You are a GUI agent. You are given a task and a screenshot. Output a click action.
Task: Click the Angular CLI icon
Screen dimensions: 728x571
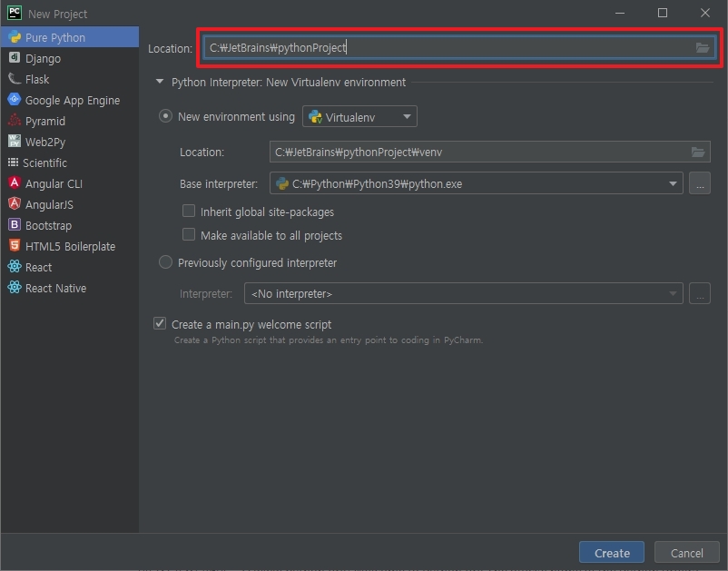(x=15, y=182)
